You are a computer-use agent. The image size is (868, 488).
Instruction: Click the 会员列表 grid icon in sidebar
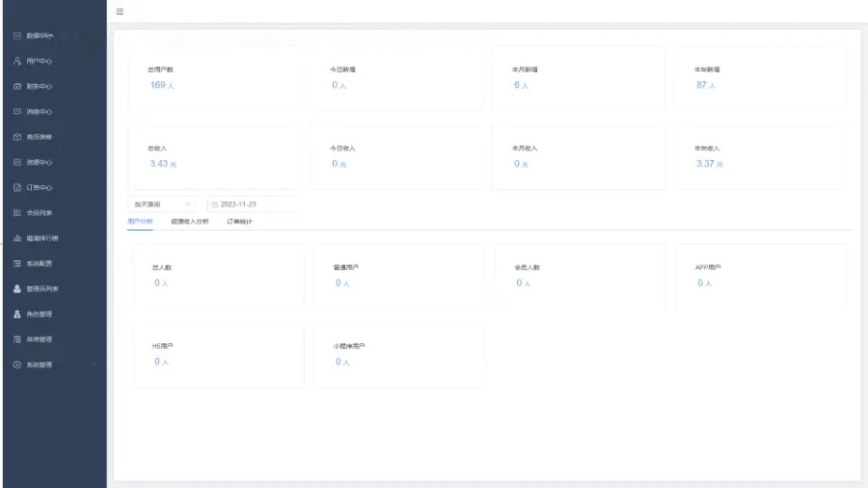coord(16,213)
